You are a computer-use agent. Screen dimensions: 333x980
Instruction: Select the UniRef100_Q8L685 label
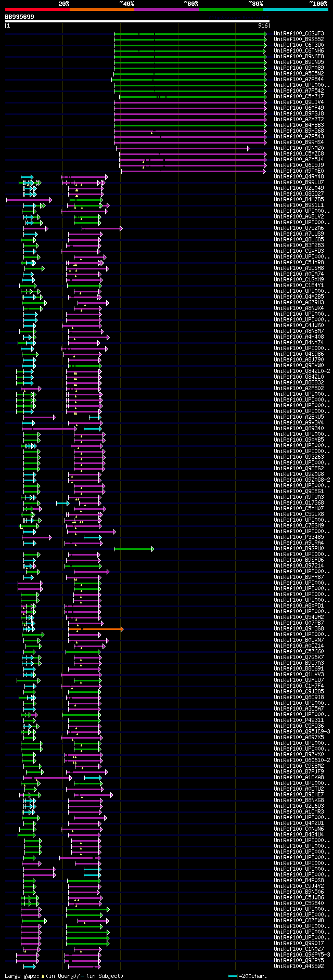coord(299,239)
